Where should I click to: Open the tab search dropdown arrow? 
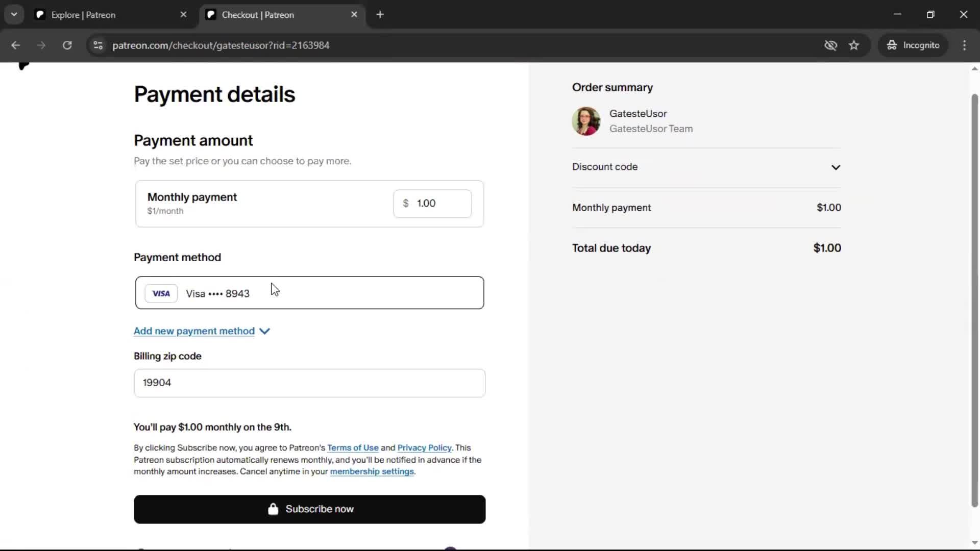click(14, 14)
